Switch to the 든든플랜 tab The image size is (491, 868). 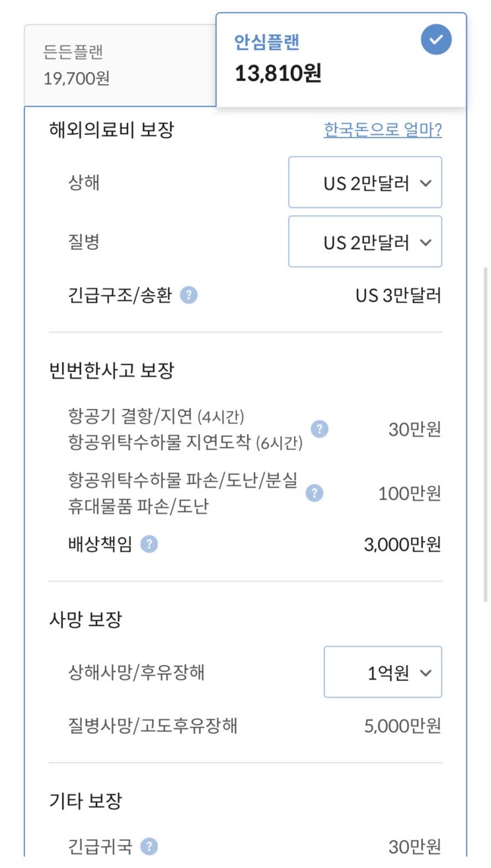click(x=120, y=65)
